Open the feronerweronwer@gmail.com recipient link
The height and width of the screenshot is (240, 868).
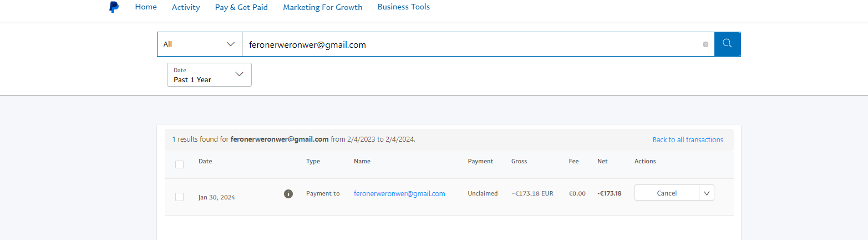tap(399, 193)
